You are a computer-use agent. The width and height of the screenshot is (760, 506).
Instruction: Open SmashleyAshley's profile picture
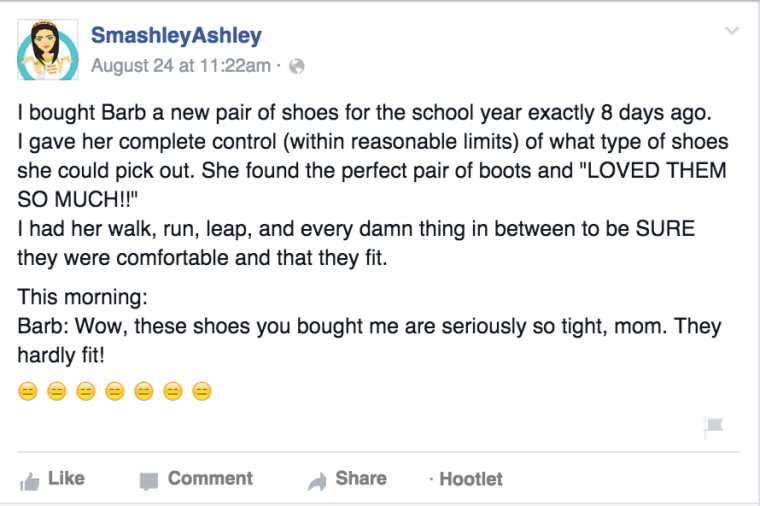[x=47, y=50]
